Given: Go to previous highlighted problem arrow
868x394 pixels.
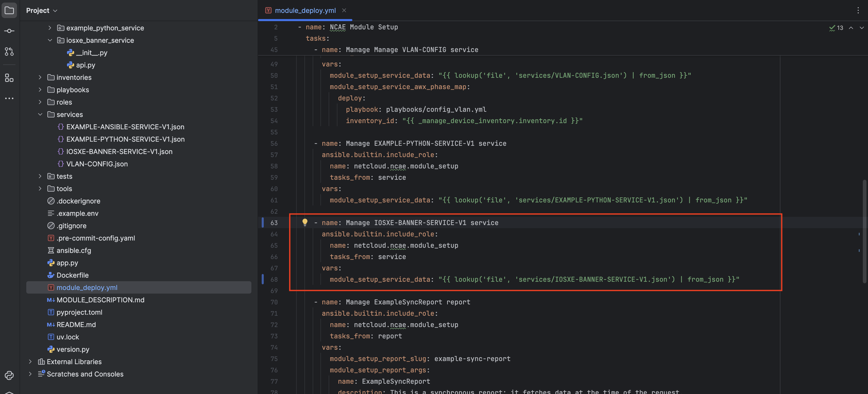Looking at the screenshot, I should point(851,28).
